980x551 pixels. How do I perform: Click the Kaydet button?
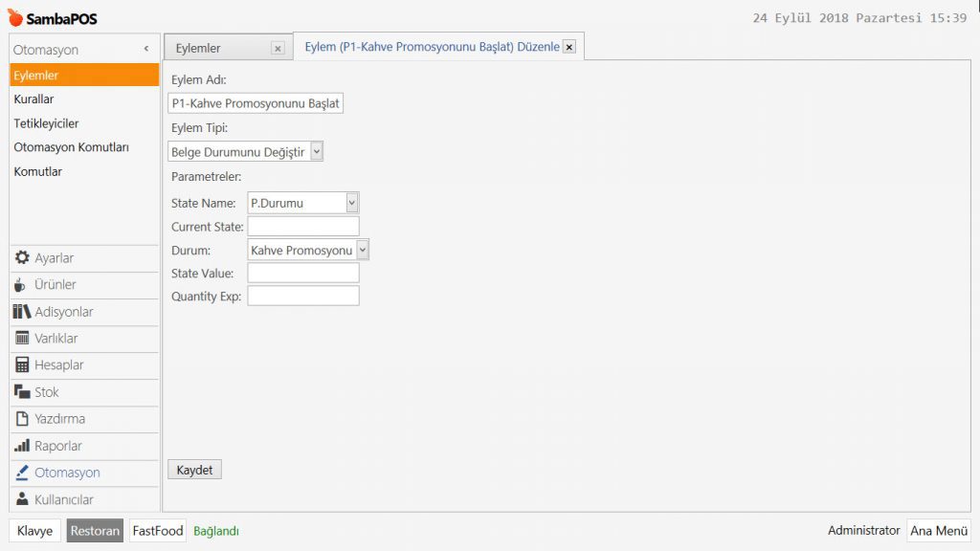tap(194, 470)
